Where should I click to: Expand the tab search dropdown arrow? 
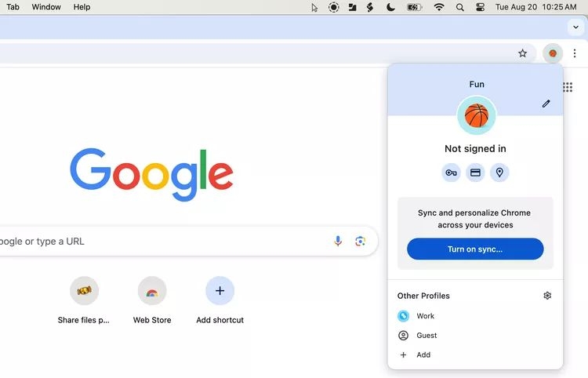click(576, 27)
